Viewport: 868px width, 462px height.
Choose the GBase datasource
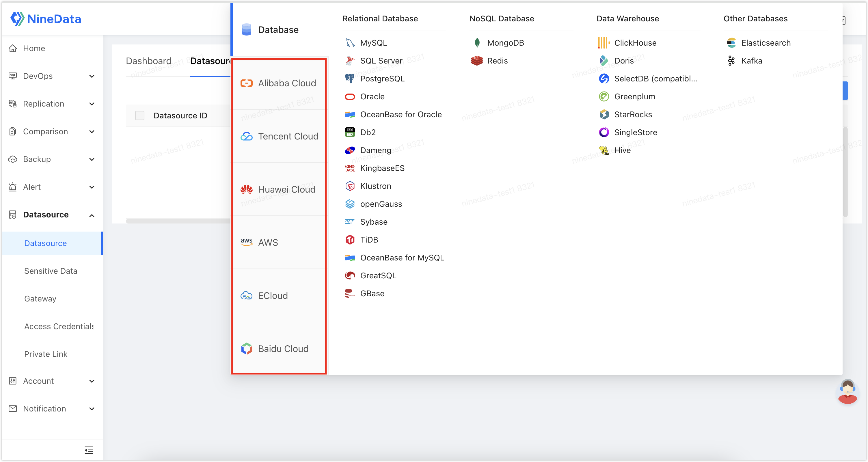(x=365, y=293)
